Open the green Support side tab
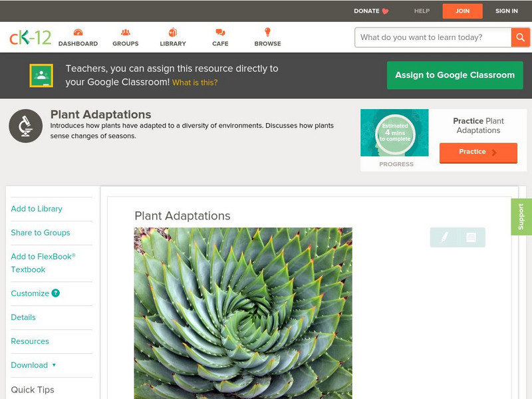532x399 pixels. coord(521,217)
